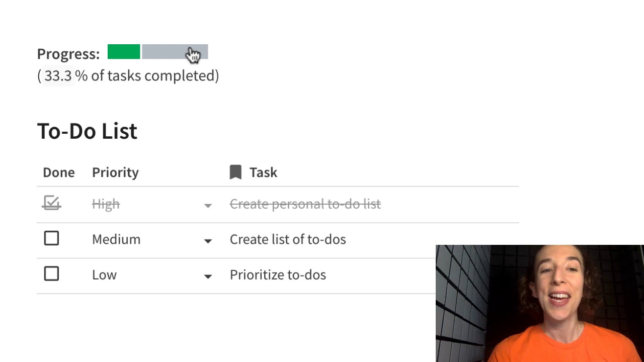
Task: Click the 'To-Do List' heading
Action: pyautogui.click(x=87, y=131)
